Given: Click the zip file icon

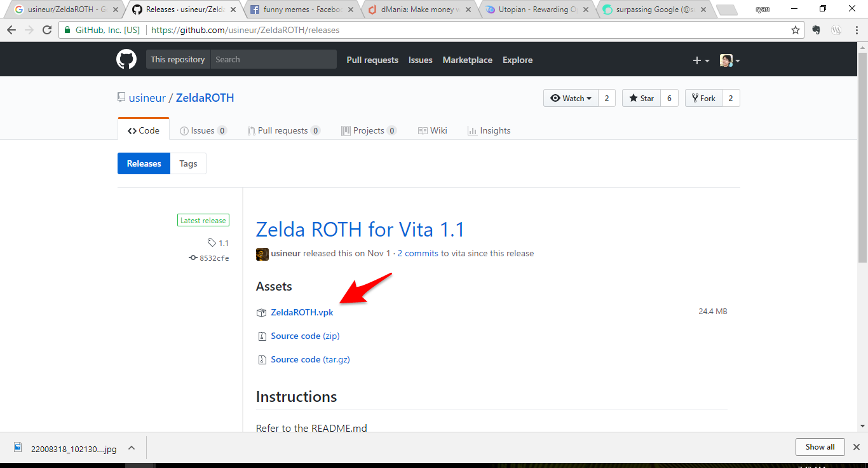Looking at the screenshot, I should (x=261, y=336).
